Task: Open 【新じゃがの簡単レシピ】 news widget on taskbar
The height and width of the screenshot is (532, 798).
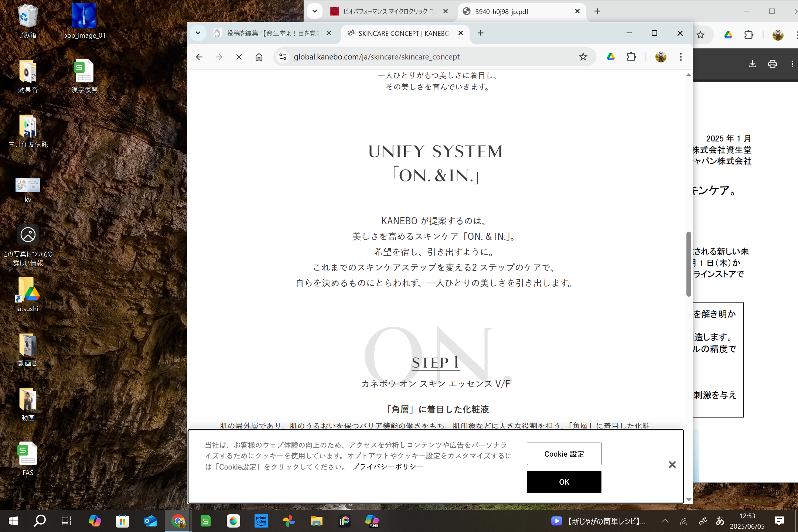Action: [598, 521]
